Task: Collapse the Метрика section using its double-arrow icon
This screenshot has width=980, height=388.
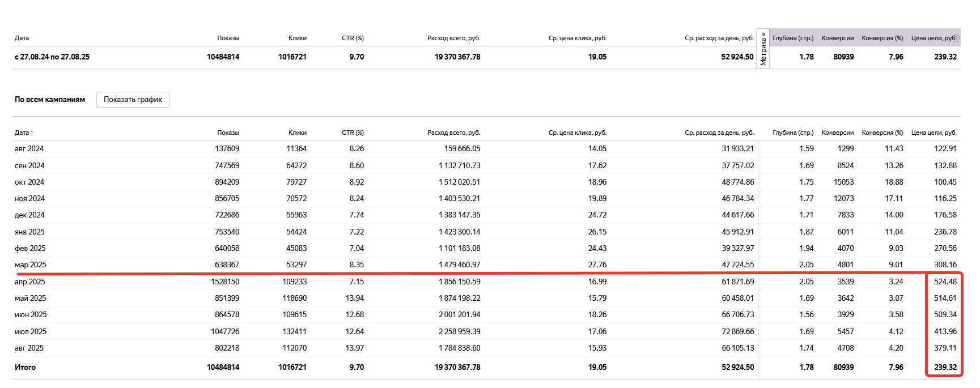Action: (763, 34)
